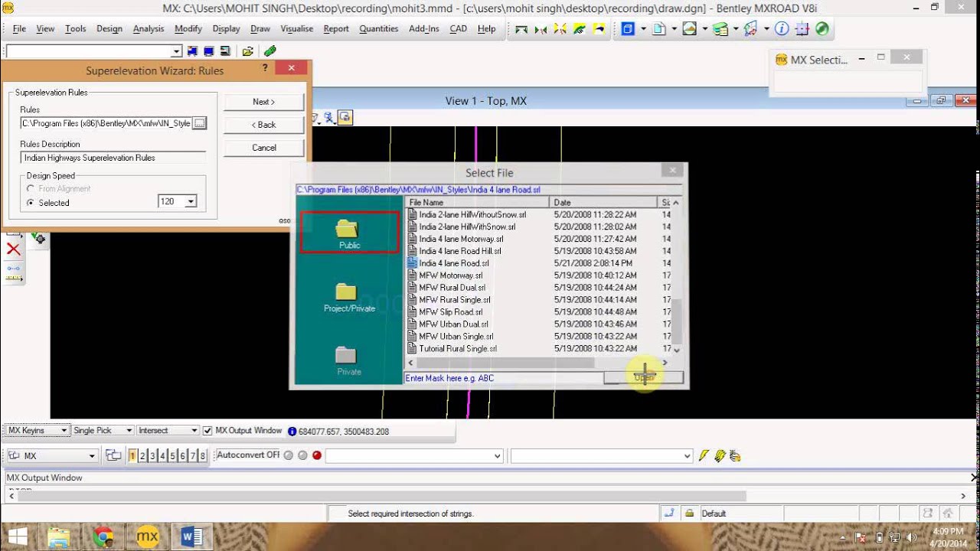The image size is (980, 551).
Task: Click the Next > button in wizard
Action: pos(264,102)
